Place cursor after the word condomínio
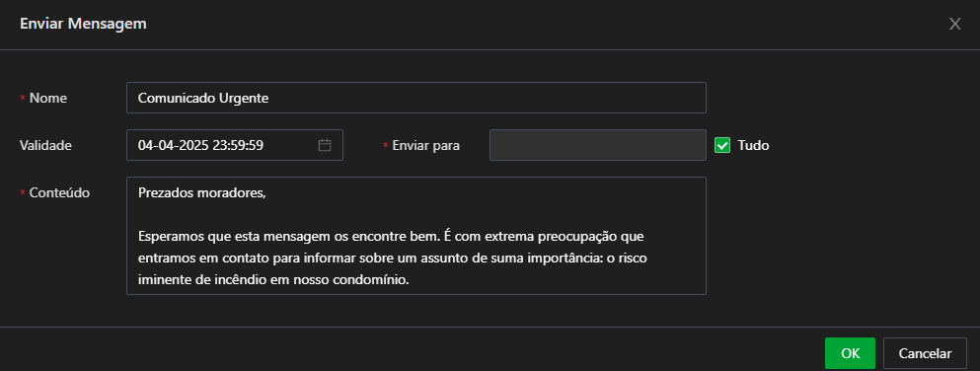The width and height of the screenshot is (980, 371). coord(410,280)
